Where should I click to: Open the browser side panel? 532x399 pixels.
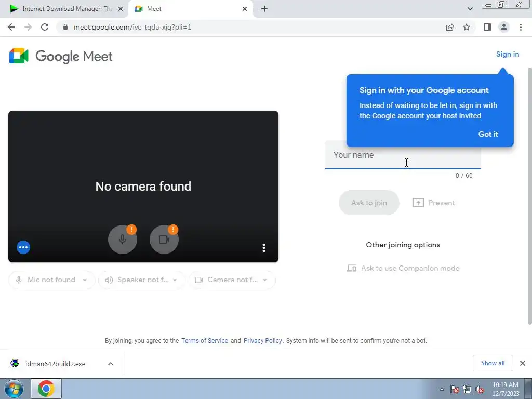click(x=487, y=27)
